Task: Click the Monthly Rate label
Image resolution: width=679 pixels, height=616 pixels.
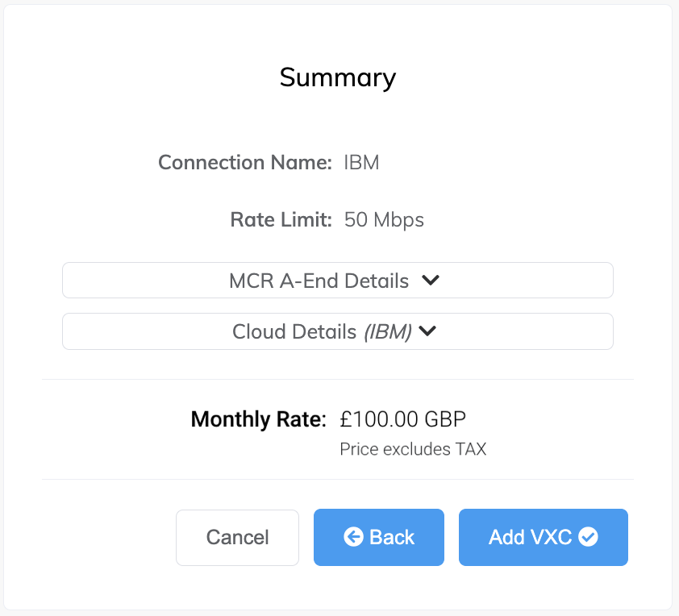Action: click(259, 419)
